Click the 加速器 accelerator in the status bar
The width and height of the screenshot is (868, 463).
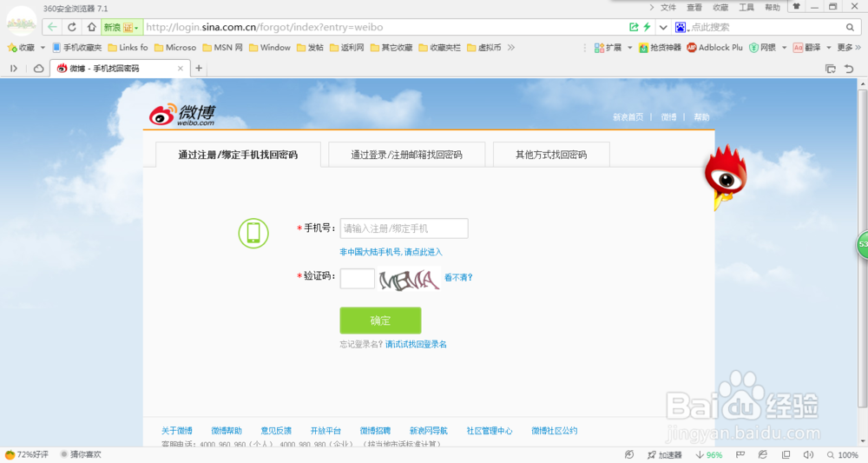click(665, 454)
